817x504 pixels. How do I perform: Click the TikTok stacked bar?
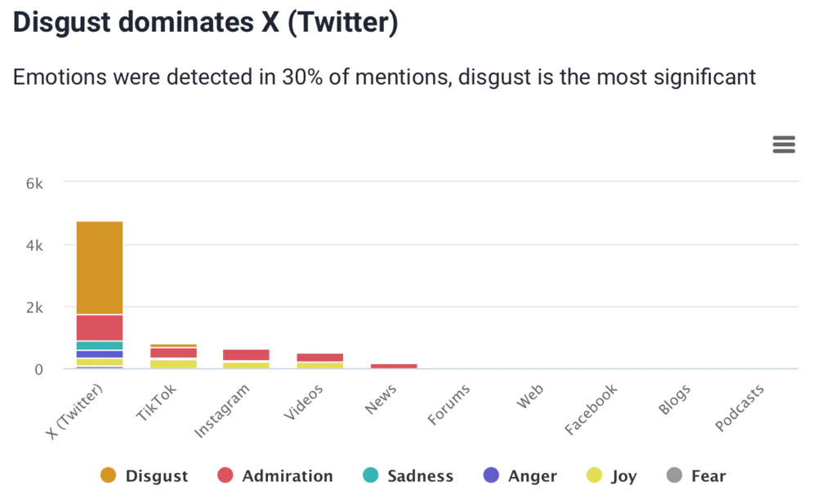click(x=173, y=356)
